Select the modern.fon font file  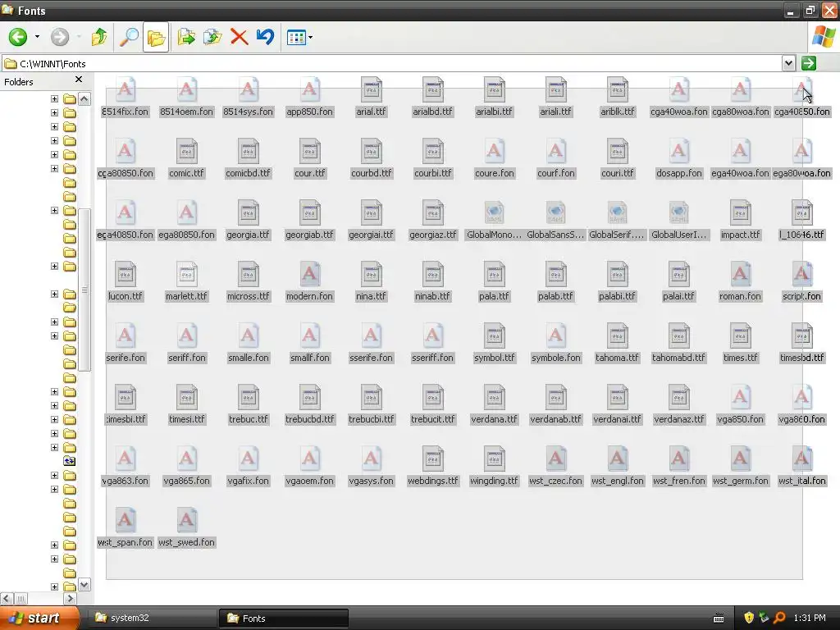[309, 282]
